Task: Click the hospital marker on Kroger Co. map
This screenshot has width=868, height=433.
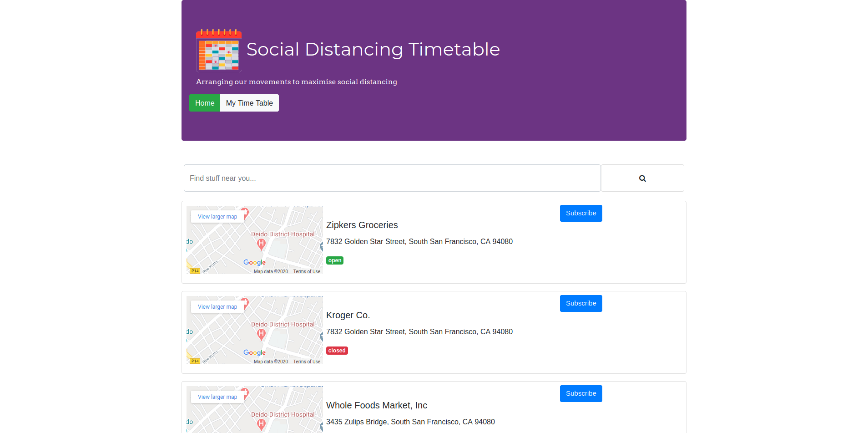Action: pos(261,335)
